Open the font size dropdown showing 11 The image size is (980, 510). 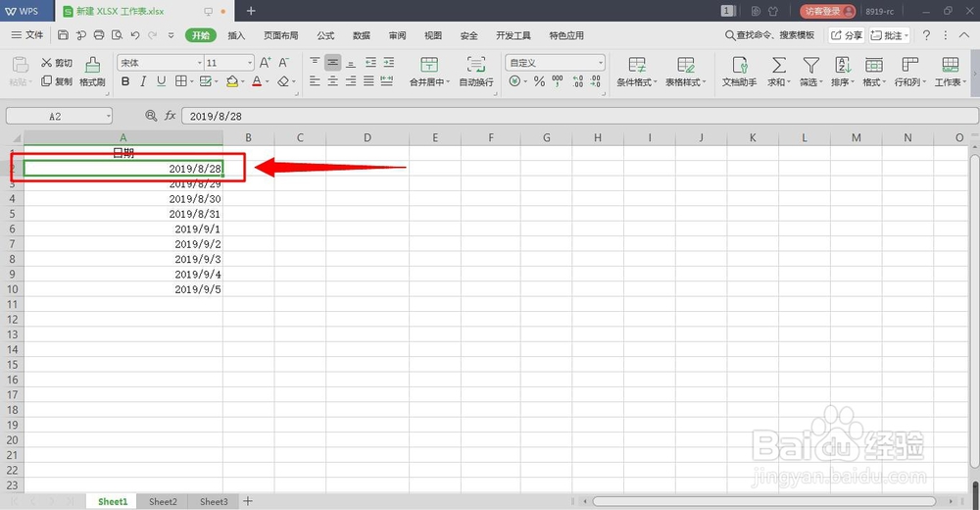[x=249, y=63]
